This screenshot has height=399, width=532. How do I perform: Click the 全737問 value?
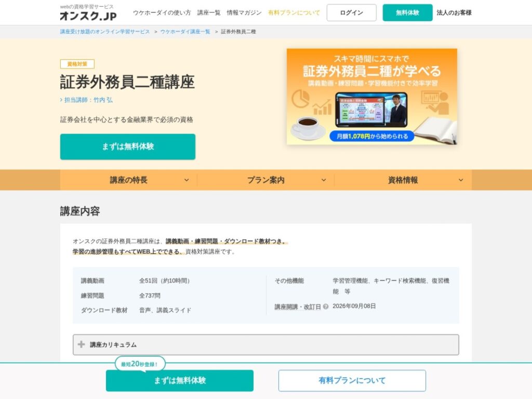click(150, 296)
